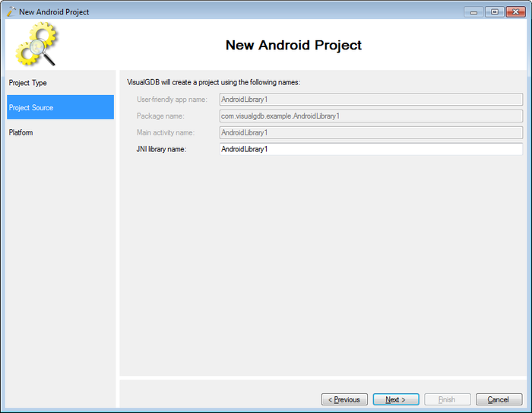Click the "User-friendly app name:" label
The height and width of the screenshot is (413, 532).
coord(172,99)
